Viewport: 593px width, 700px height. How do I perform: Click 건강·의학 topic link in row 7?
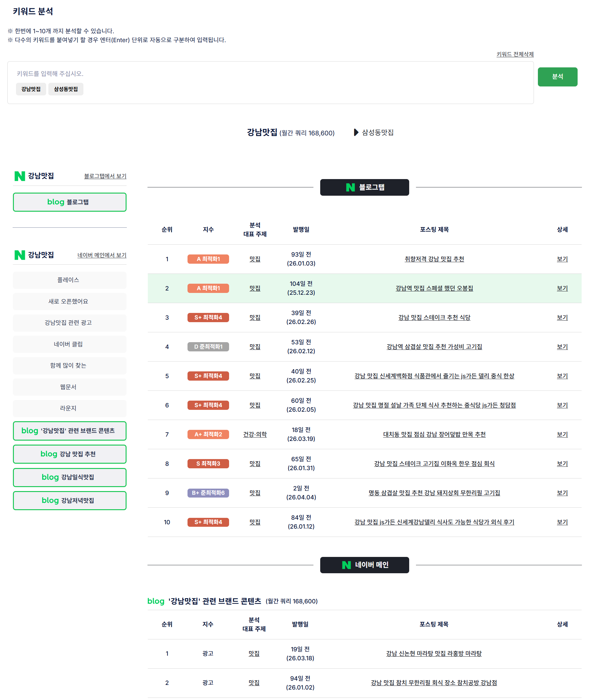[255, 434]
